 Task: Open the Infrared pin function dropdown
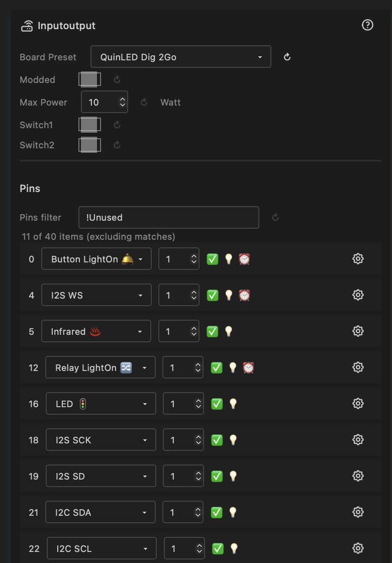[96, 331]
